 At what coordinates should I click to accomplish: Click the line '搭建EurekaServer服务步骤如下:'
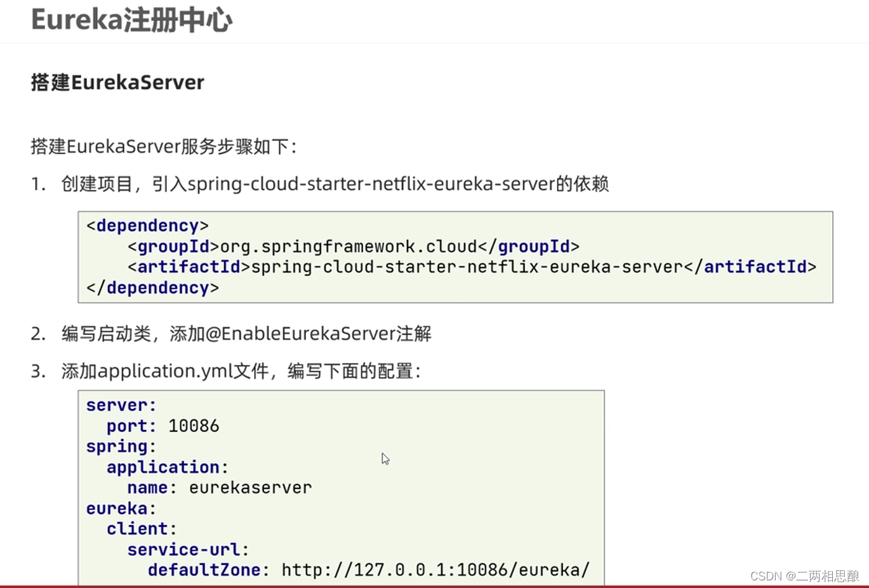point(164,147)
